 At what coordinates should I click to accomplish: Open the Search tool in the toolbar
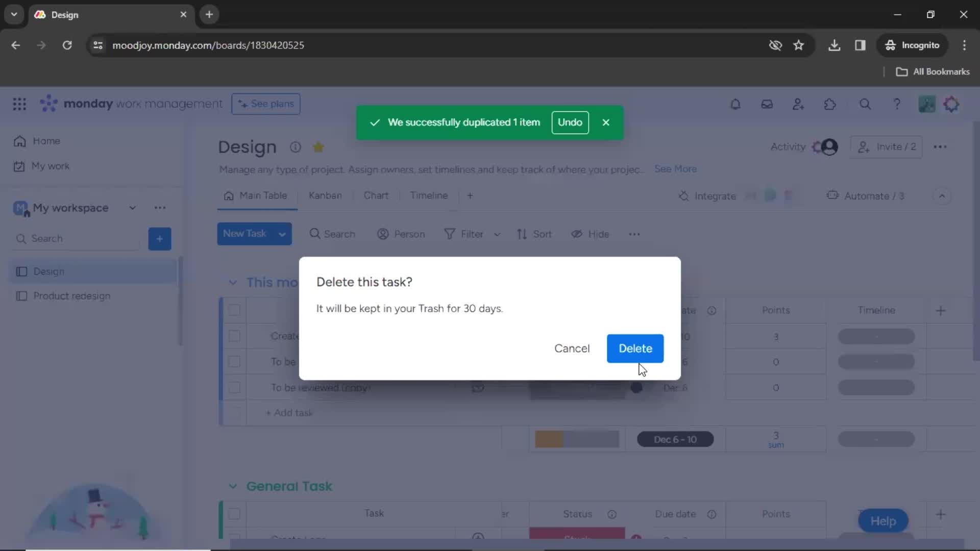click(x=332, y=234)
